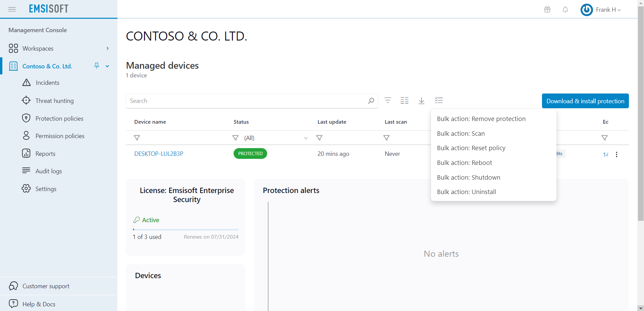Viewport: 644px width, 311px height.
Task: Click the license usage progress bar
Action: [186, 230]
